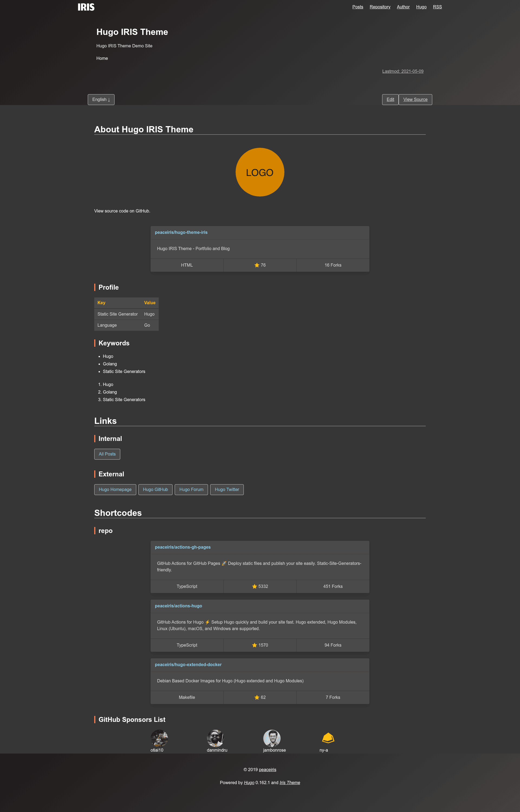Click the HTML language cell
This screenshot has width=520, height=812.
(x=187, y=265)
